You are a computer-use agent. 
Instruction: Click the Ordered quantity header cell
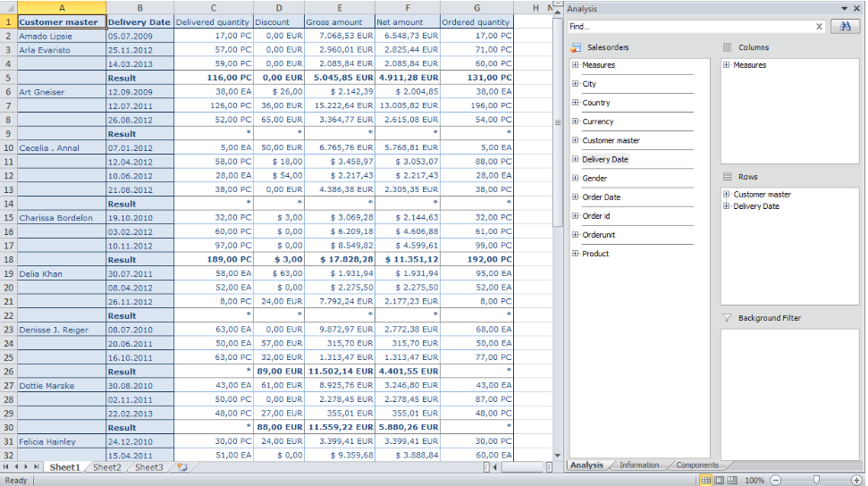pos(476,22)
